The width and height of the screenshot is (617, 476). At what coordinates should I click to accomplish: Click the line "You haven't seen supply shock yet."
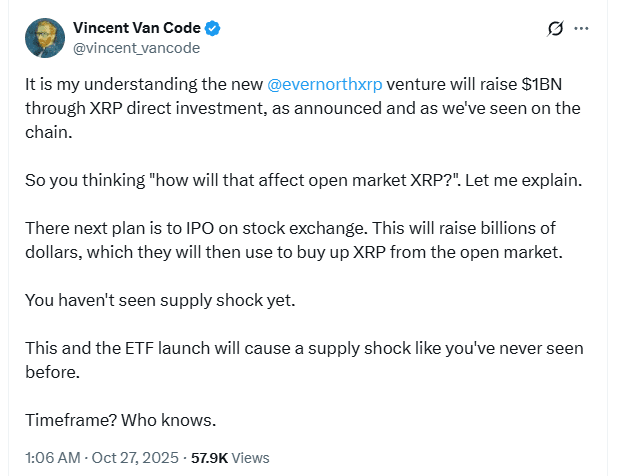[160, 301]
